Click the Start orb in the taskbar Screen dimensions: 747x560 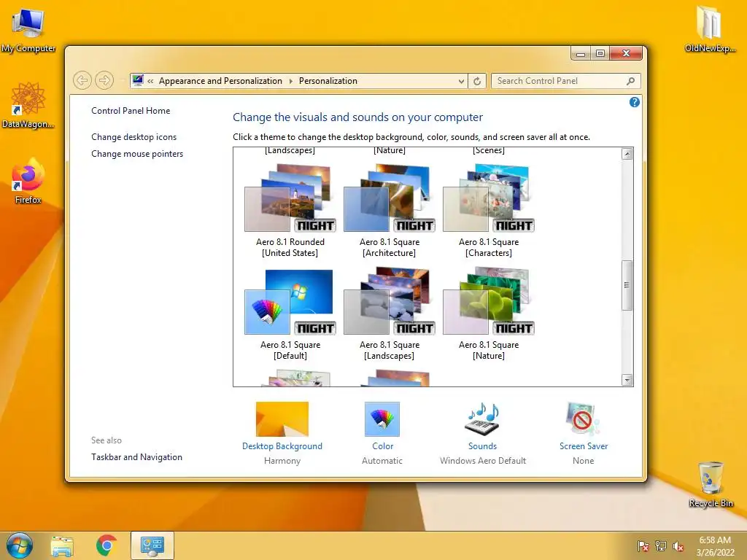pos(20,545)
